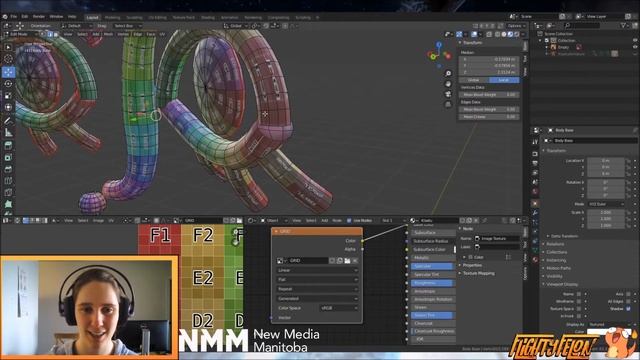The image size is (640, 360).
Task: Click the viewport zoom magnifier icon
Action: [x=448, y=73]
